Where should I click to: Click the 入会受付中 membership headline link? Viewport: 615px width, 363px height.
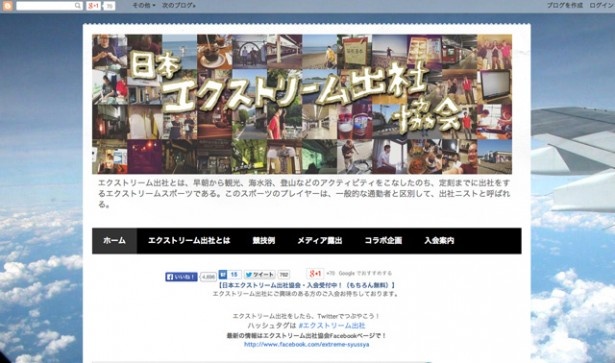click(x=307, y=285)
